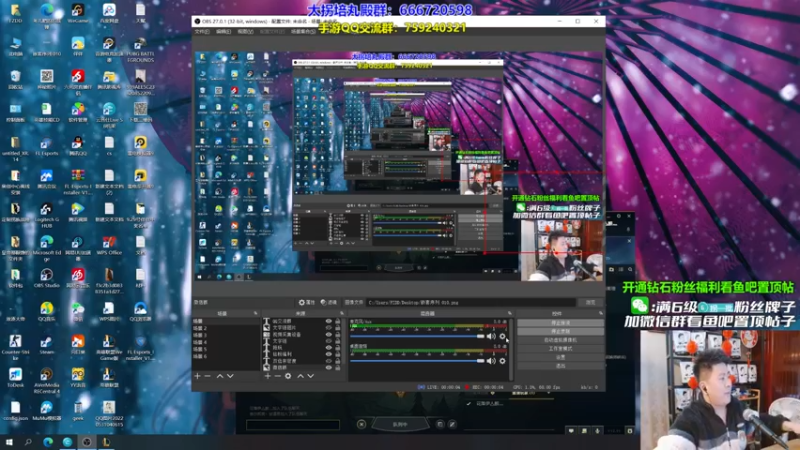800x450 pixels.
Task: Open the 麦克风/Aux audio settings gear
Action: (503, 336)
